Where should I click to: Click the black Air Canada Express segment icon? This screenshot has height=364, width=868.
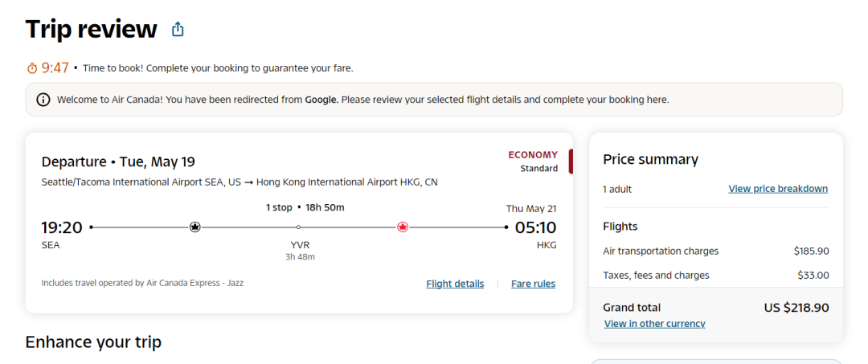(x=194, y=227)
